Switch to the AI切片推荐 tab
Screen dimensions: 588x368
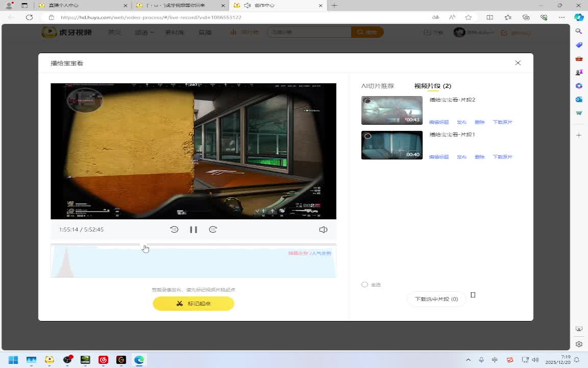pyautogui.click(x=377, y=86)
